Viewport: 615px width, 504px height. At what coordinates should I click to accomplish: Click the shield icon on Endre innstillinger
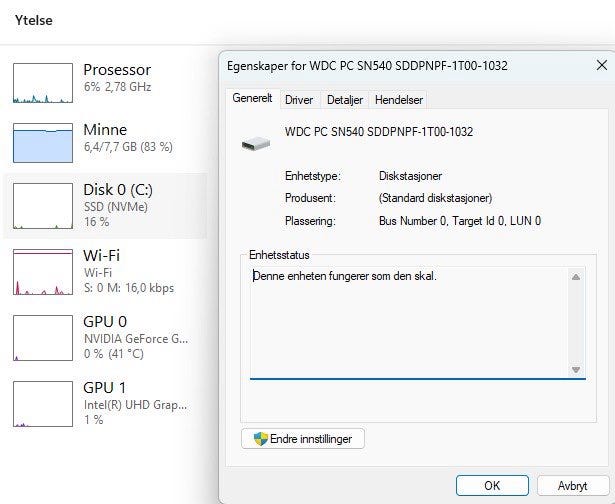[260, 439]
